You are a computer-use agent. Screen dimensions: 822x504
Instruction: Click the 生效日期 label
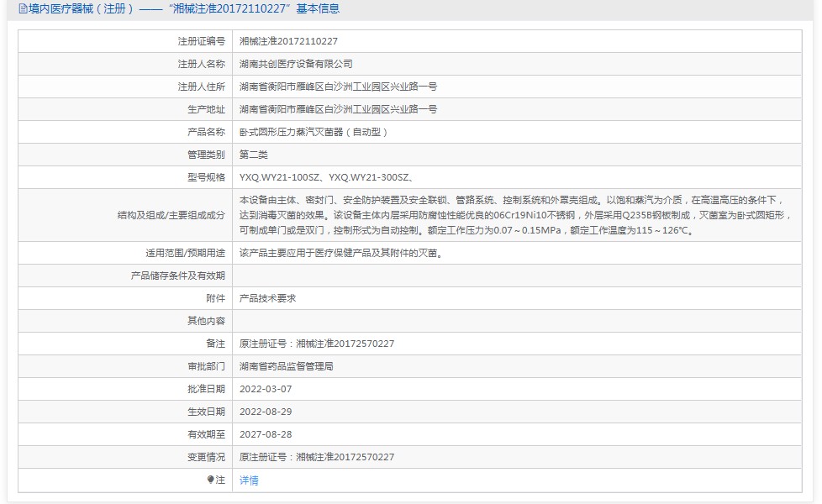[206, 412]
